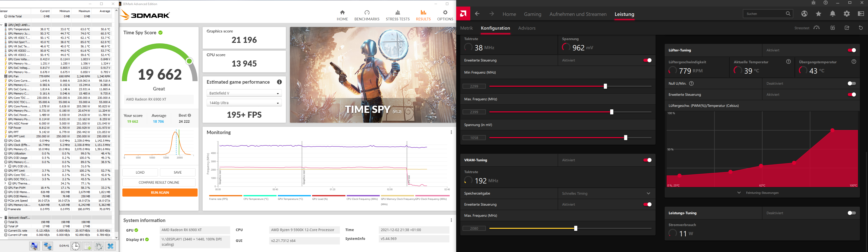Click the AMD logo in Radeon Software

[463, 14]
